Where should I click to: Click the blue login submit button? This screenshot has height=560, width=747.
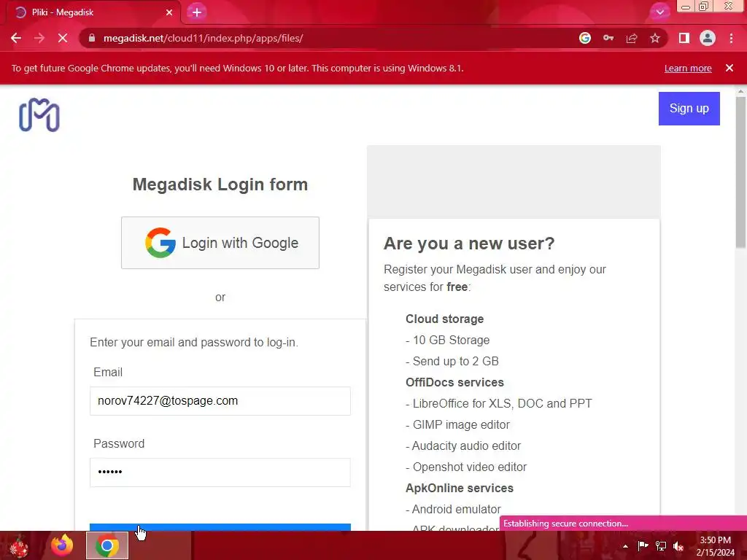pyautogui.click(x=220, y=527)
